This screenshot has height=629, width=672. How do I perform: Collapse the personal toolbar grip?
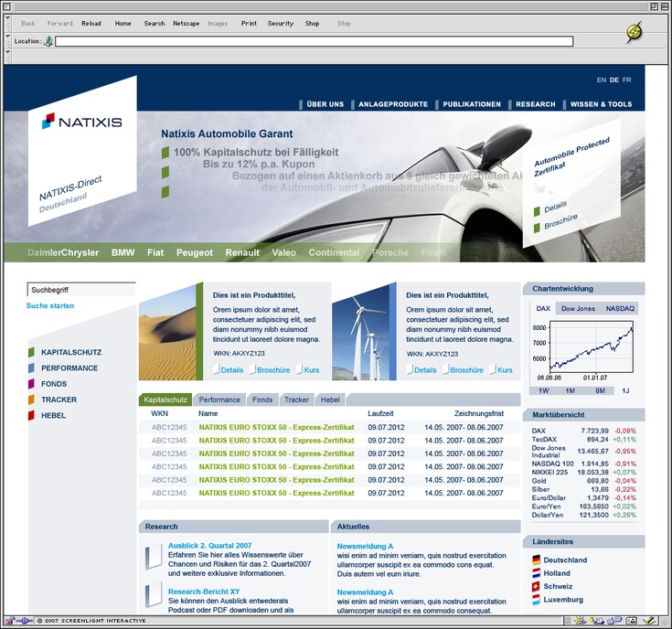tap(7, 56)
